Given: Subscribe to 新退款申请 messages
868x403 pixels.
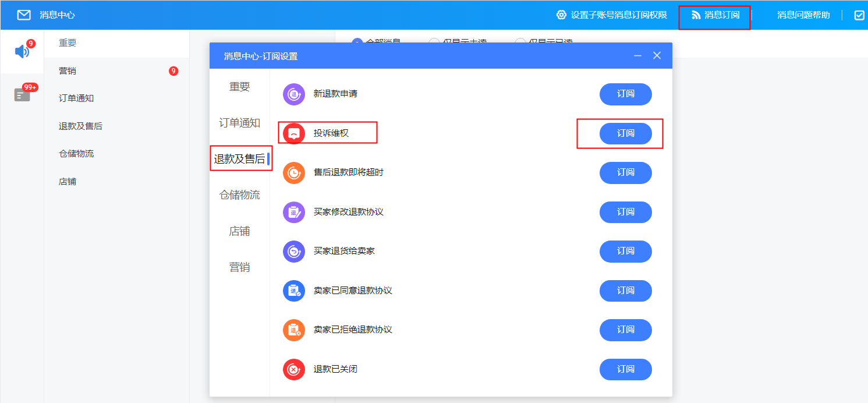Looking at the screenshot, I should 626,94.
